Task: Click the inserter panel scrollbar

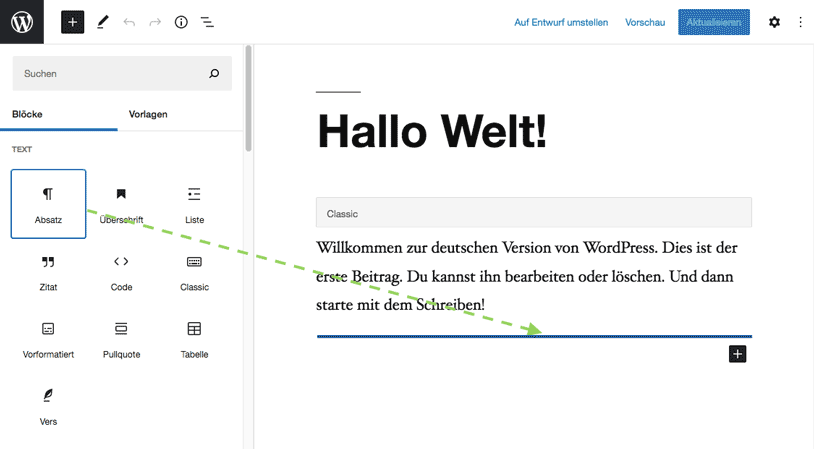Action: 249,99
